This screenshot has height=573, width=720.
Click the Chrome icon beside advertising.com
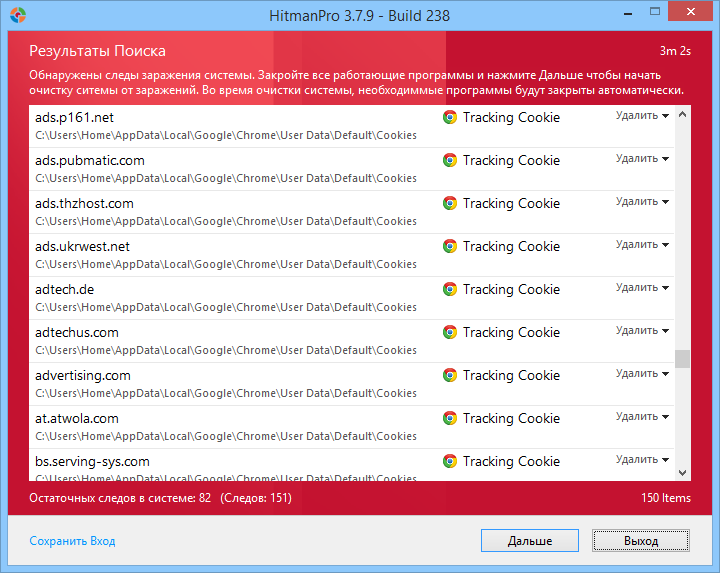tap(450, 376)
